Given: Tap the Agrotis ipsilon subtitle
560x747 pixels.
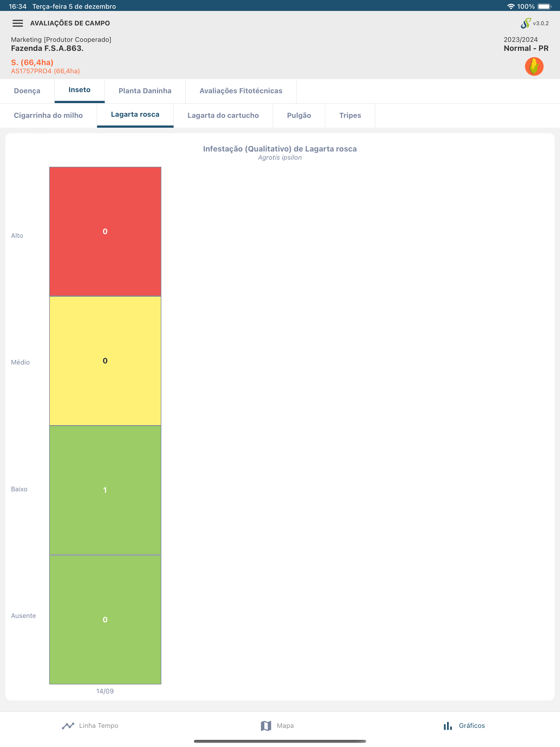Looking at the screenshot, I should point(280,158).
